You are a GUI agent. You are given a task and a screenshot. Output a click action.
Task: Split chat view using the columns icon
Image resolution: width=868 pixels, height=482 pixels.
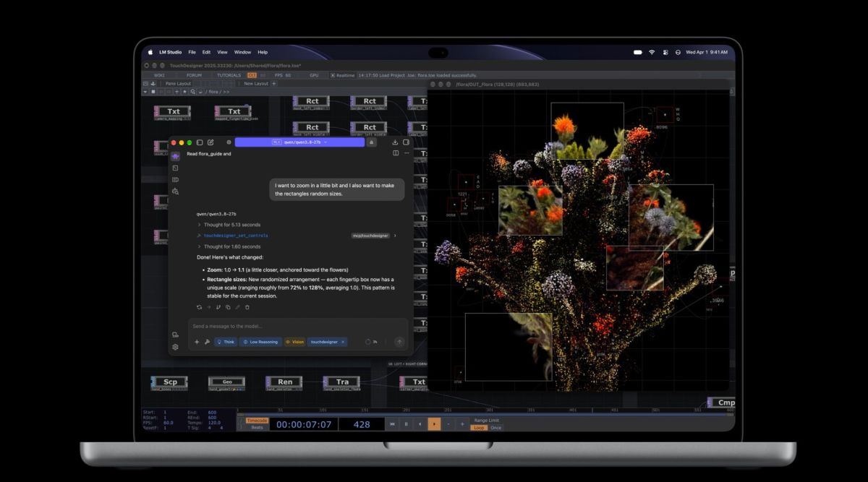(x=396, y=153)
